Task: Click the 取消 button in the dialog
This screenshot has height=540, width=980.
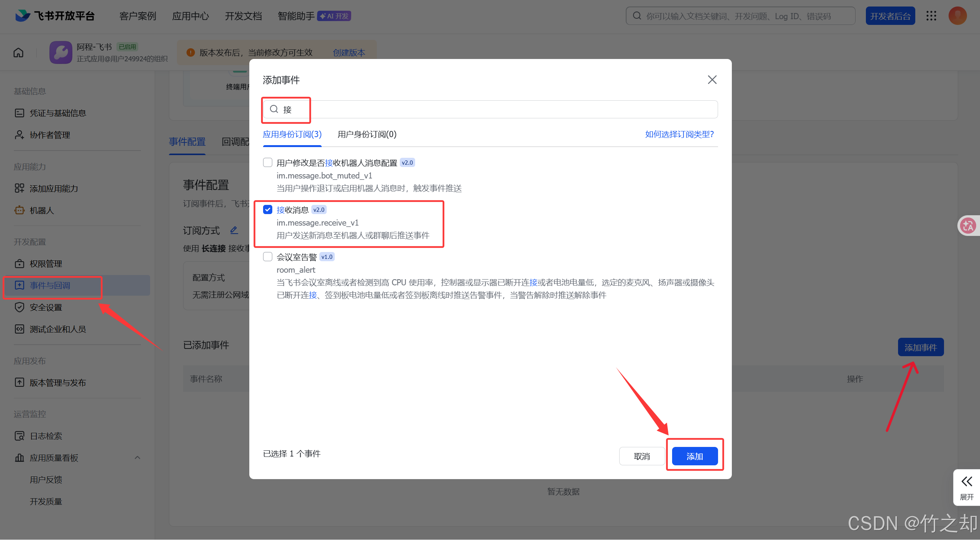Action: click(x=642, y=456)
